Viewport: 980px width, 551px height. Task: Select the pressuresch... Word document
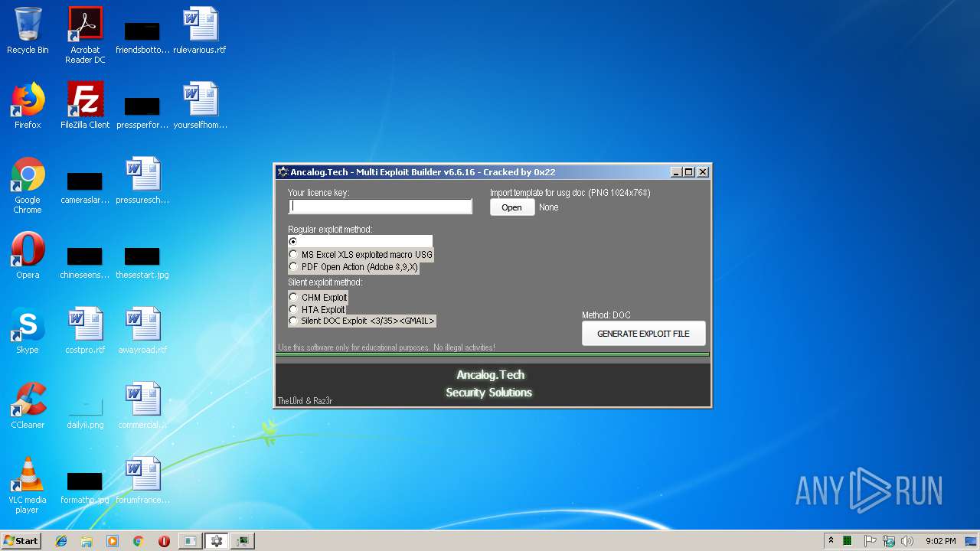point(142,181)
